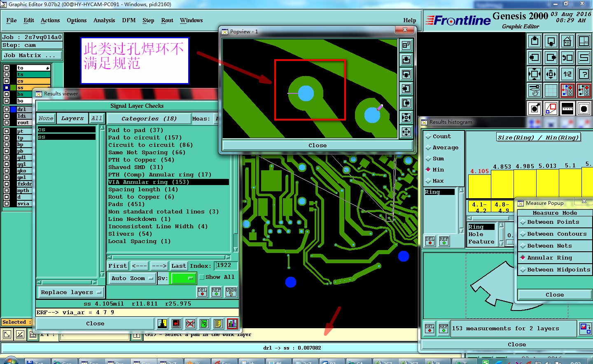This screenshot has height=364, width=593.
Task: Go to next result with ---> button
Action: click(x=159, y=266)
